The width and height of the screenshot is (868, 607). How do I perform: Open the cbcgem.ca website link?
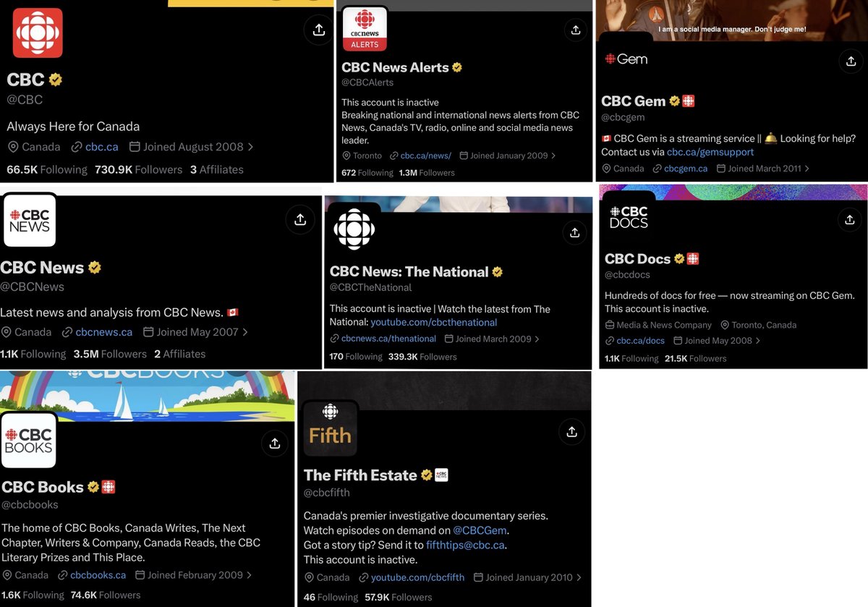684,169
